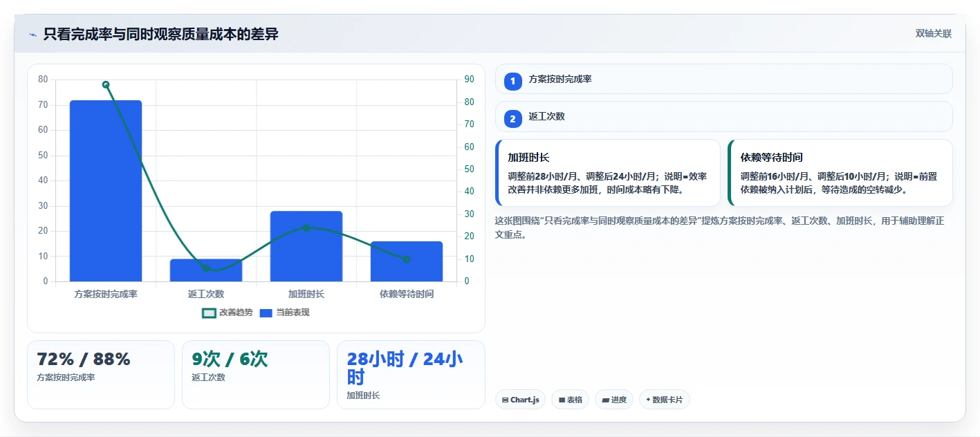Click the x-axis label 方案按时完成率

click(106, 294)
